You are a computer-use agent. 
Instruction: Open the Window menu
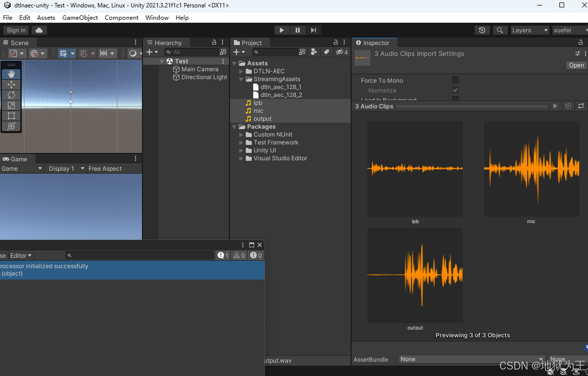click(x=157, y=18)
